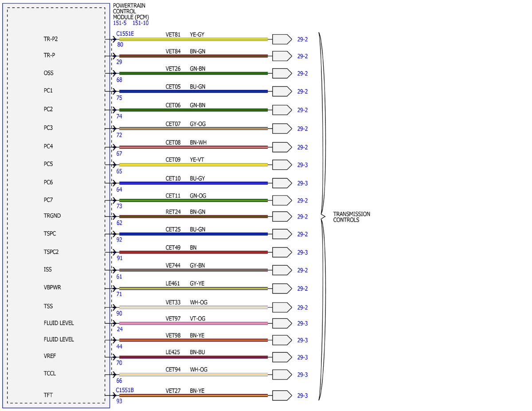The width and height of the screenshot is (532, 411).
Task: Open the 151-5 page reference link
Action: [120, 23]
